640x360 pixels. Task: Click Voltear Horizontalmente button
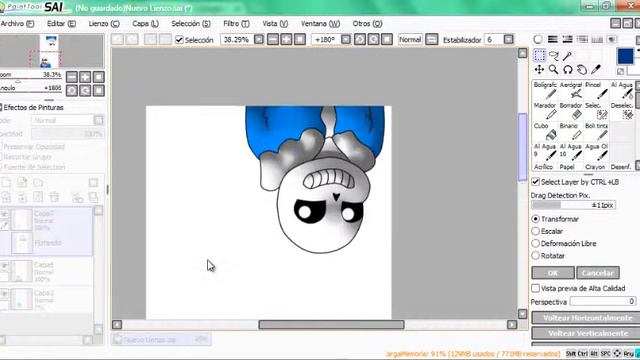pos(586,318)
